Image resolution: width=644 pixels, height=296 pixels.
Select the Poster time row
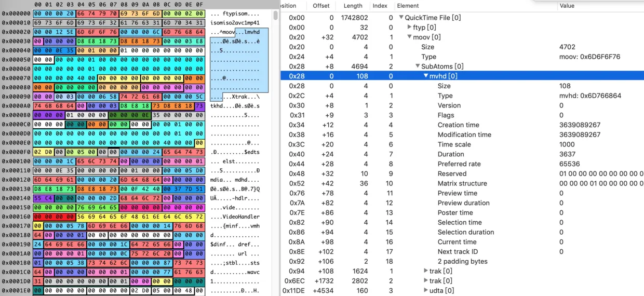tap(462, 212)
